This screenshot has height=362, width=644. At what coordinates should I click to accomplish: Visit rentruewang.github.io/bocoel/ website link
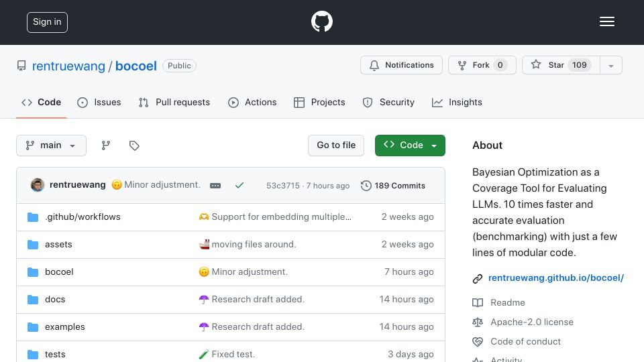click(555, 278)
